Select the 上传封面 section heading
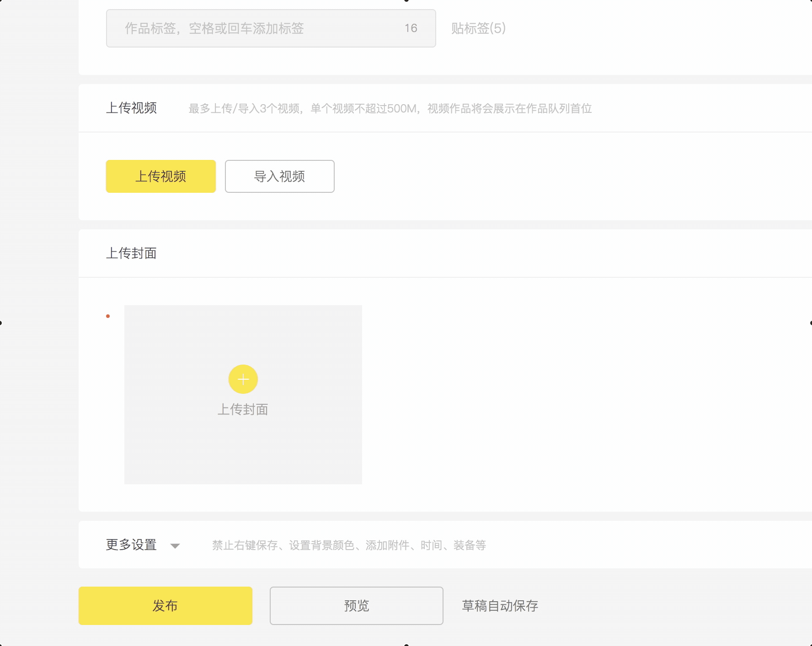The image size is (812, 646). [131, 253]
